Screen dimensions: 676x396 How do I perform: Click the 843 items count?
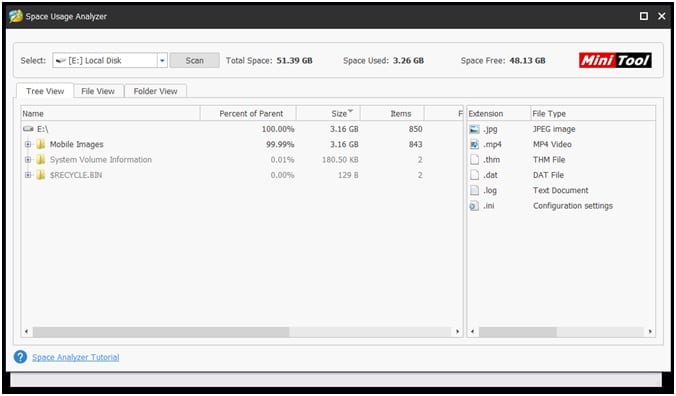[x=416, y=144]
